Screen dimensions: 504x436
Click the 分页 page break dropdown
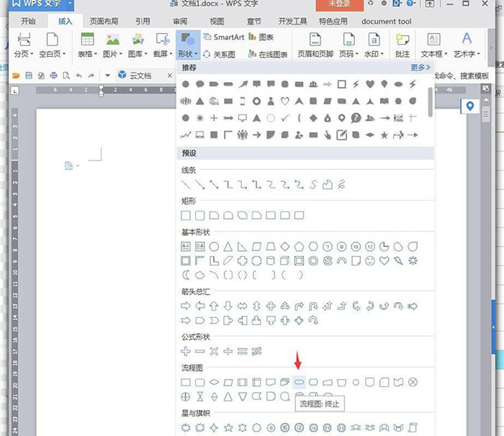point(24,45)
